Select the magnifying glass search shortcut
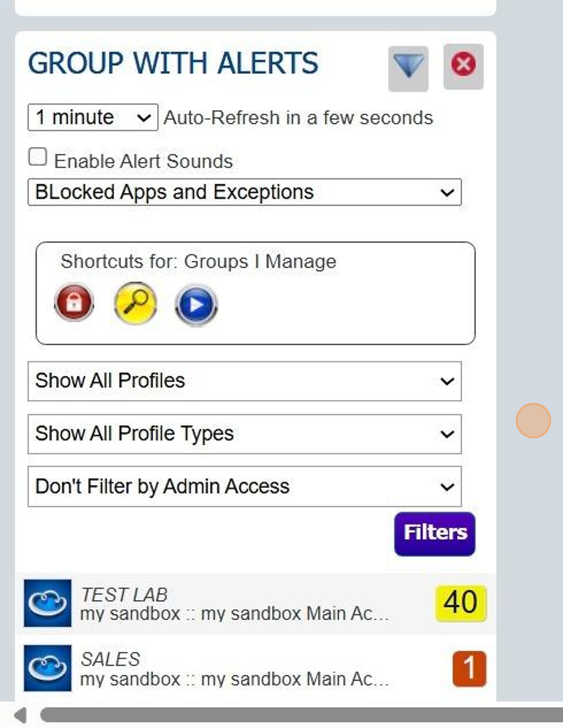The width and height of the screenshot is (563, 728). [134, 303]
